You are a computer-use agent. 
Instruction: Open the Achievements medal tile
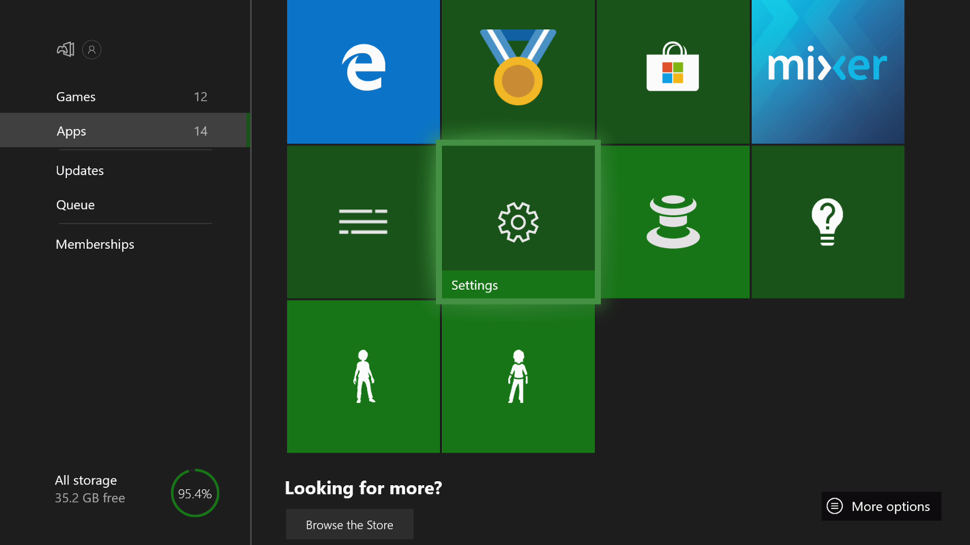pyautogui.click(x=518, y=71)
